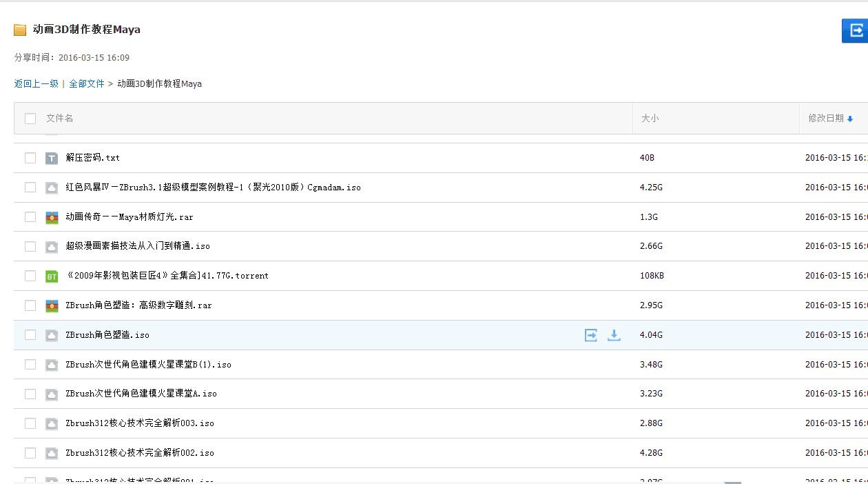Open ZBrush角色塑造：高级数字雕刻.rar file name

(139, 305)
